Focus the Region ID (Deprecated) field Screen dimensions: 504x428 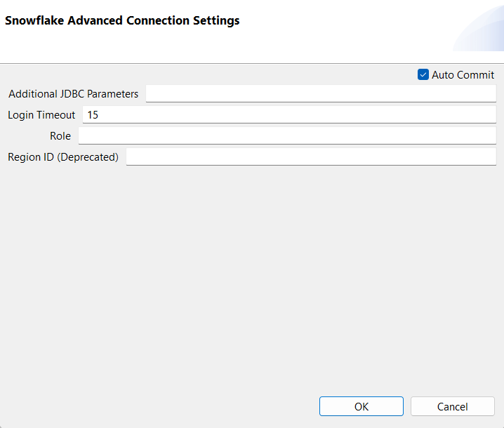310,157
